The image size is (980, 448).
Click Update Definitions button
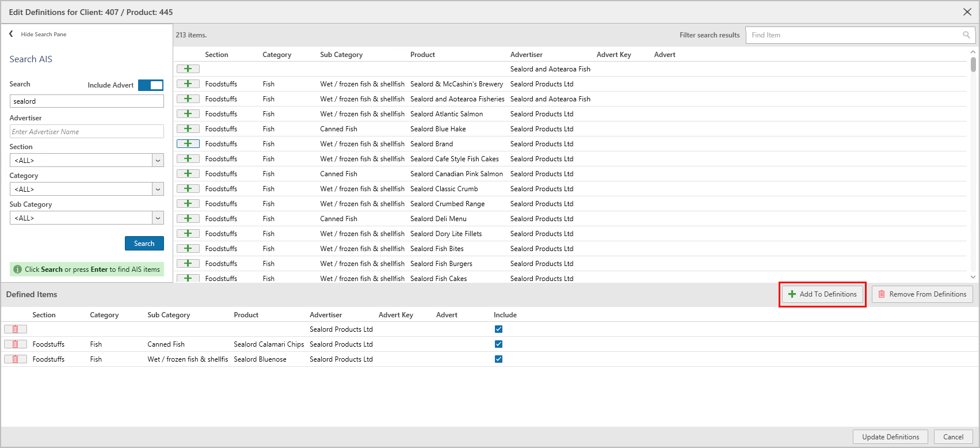tap(891, 437)
